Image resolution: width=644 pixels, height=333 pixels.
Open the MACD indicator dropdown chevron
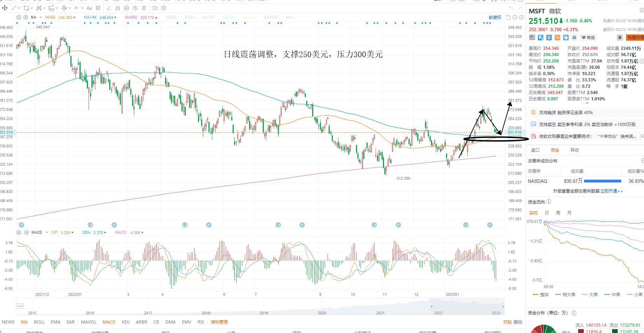(47, 232)
